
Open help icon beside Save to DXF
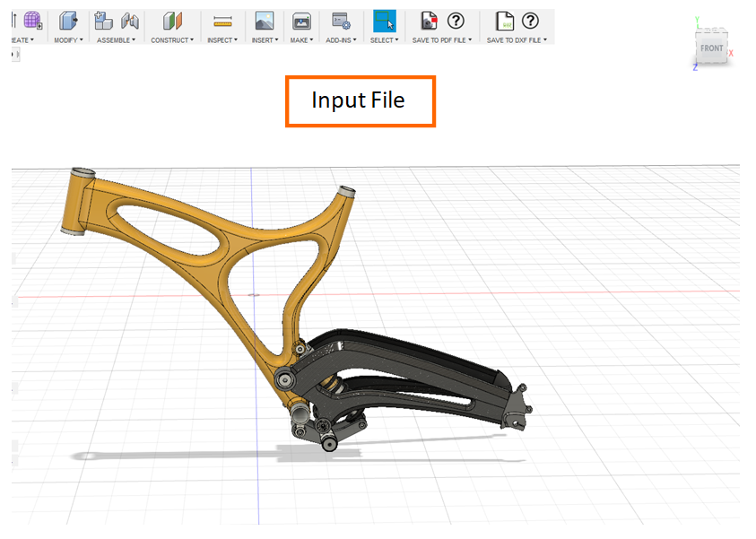530,21
